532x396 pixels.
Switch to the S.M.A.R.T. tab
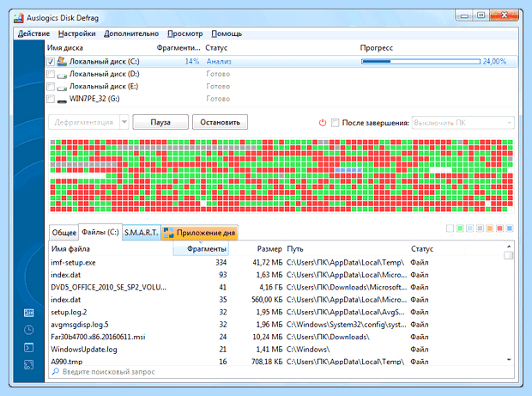[x=142, y=233]
